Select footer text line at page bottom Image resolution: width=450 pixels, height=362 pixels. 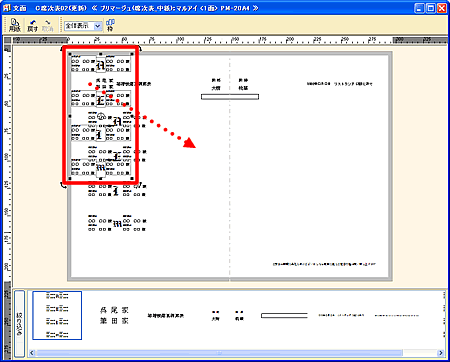pos(324,264)
